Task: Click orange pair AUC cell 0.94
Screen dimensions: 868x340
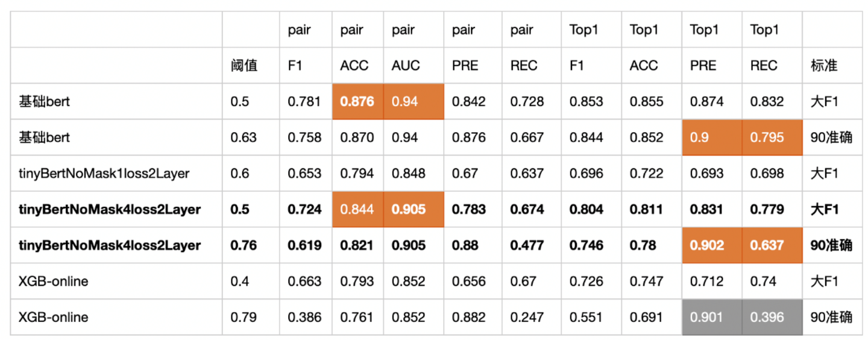Action: (414, 101)
